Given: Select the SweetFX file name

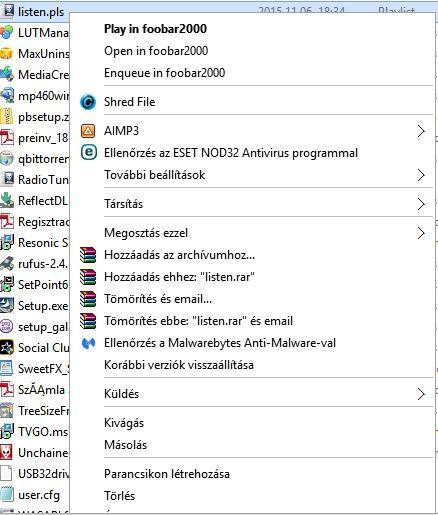Looking at the screenshot, I should [x=43, y=369].
